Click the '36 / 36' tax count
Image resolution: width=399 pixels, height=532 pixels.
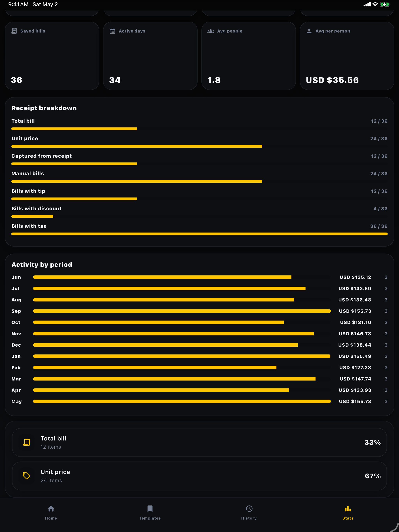(379, 226)
